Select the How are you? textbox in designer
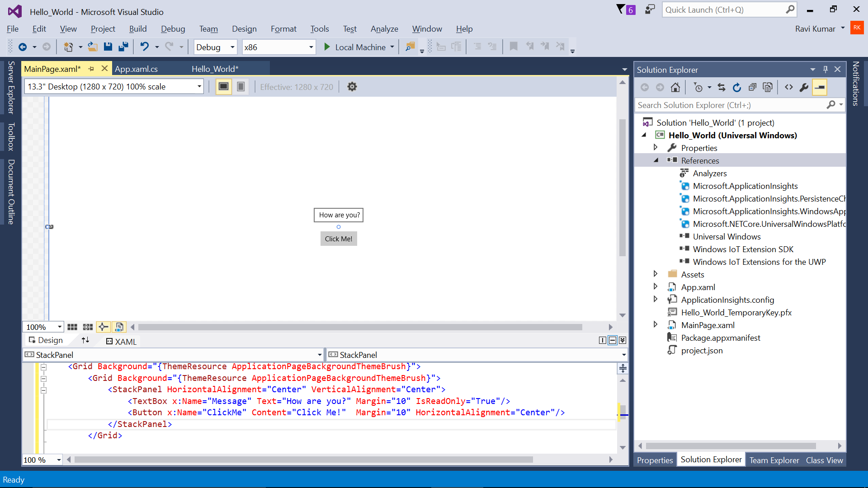This screenshot has height=488, width=868. (x=339, y=215)
